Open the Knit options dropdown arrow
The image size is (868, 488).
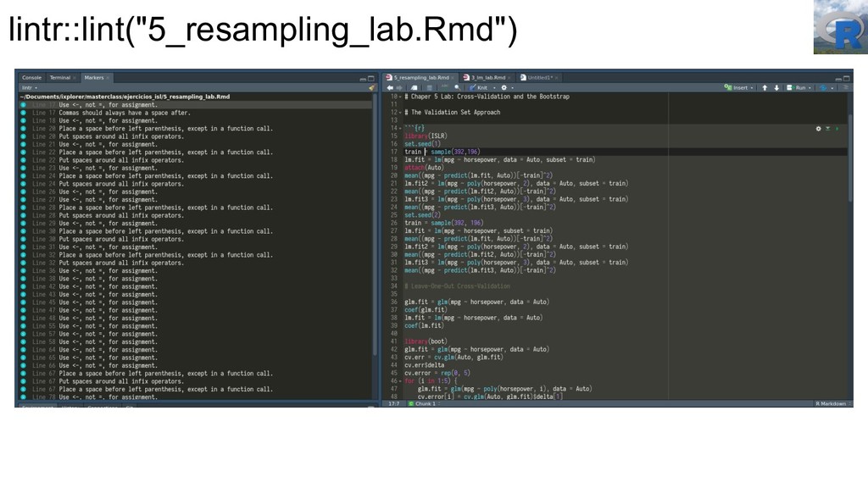[x=494, y=87]
